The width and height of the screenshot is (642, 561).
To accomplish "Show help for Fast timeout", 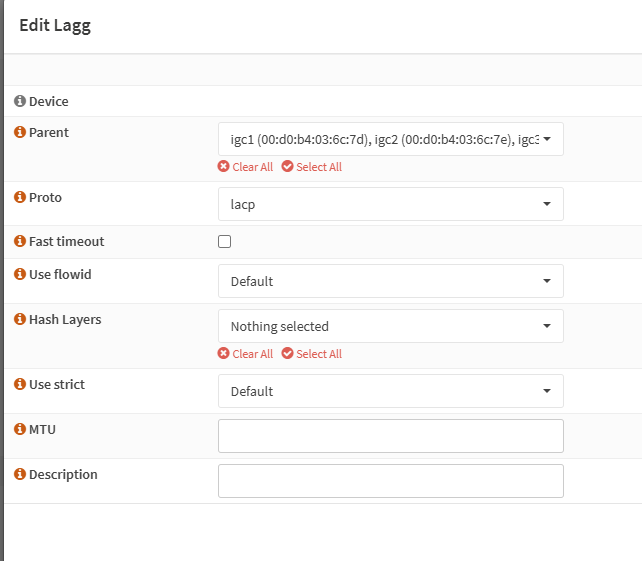I will pos(20,241).
